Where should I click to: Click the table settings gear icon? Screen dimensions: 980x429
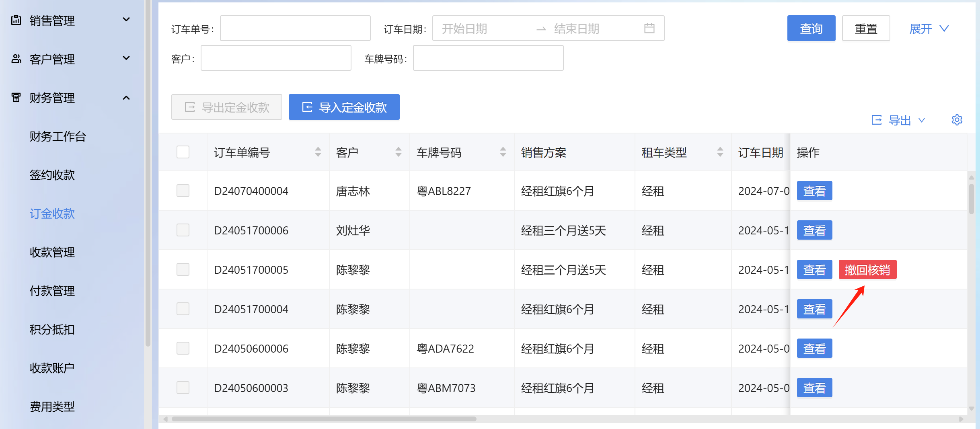[957, 120]
